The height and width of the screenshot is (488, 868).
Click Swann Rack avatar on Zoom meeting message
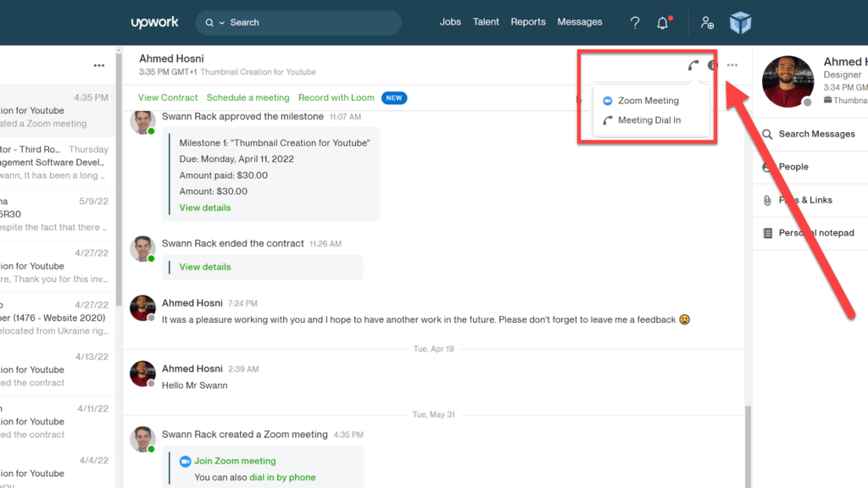click(x=142, y=440)
